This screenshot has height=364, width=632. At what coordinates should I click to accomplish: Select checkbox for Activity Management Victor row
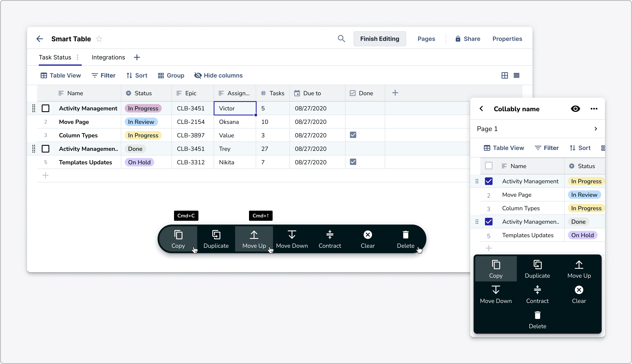45,108
